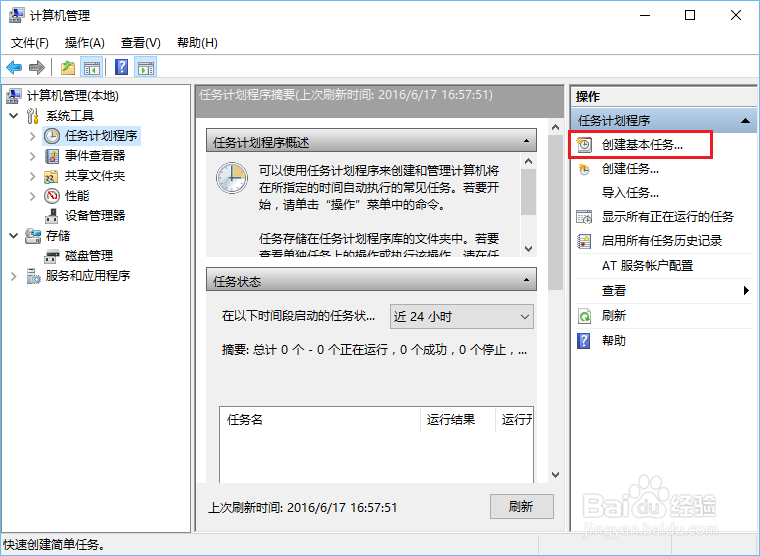Expand the 事件查看器 tree node

(x=32, y=156)
